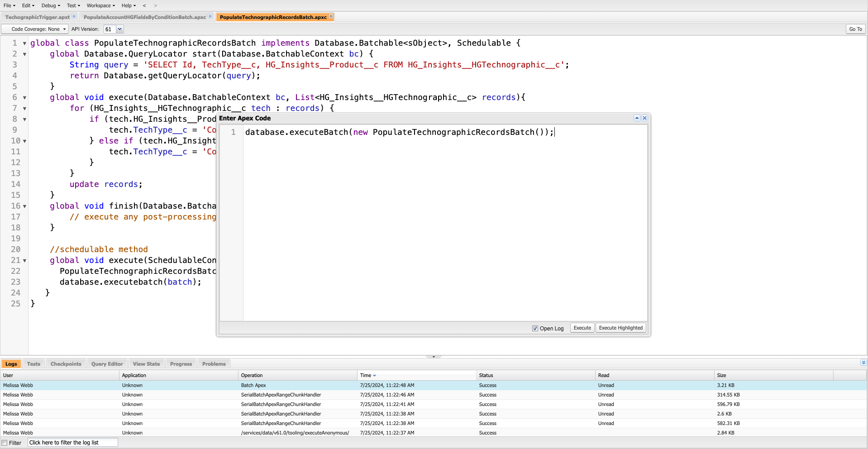Screen dimensions: 868x449
Task: Open the Checkpoints tab
Action: pyautogui.click(x=66, y=364)
